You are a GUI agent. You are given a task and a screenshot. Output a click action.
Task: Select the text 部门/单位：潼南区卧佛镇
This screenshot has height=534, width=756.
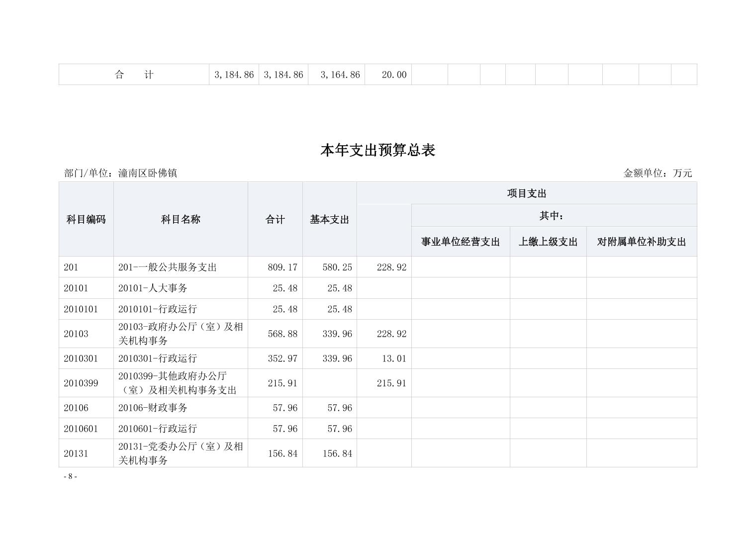(x=121, y=173)
